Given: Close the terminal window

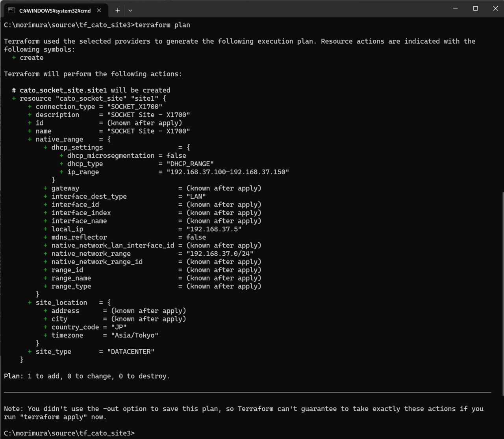Looking at the screenshot, I should (x=495, y=9).
